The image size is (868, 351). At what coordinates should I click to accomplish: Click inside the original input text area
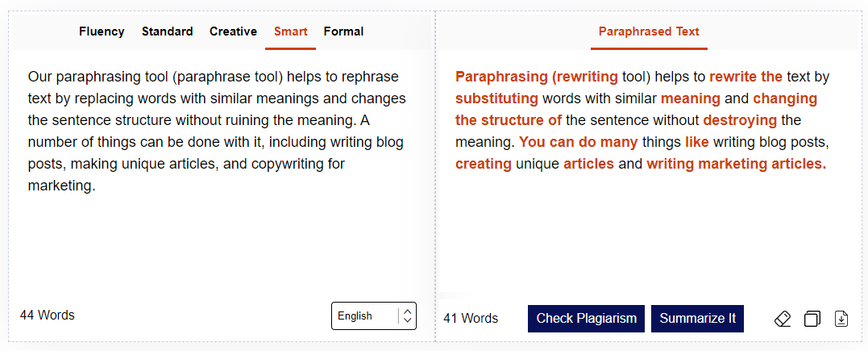(x=218, y=234)
